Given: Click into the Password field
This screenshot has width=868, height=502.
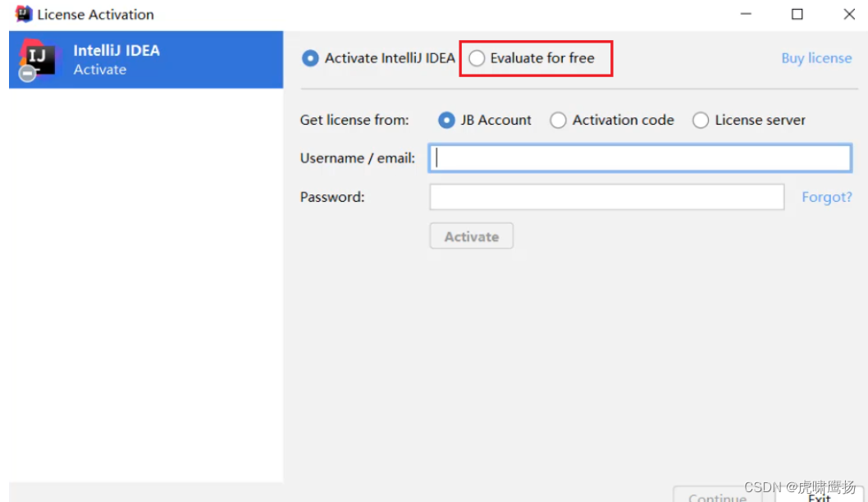Looking at the screenshot, I should pyautogui.click(x=607, y=197).
